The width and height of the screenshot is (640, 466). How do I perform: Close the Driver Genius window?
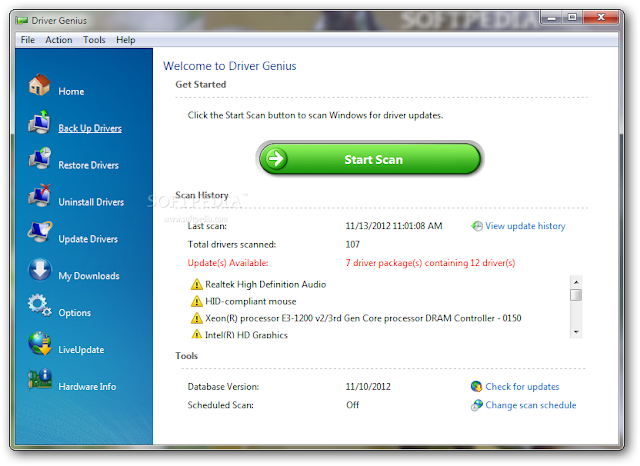coord(600,18)
